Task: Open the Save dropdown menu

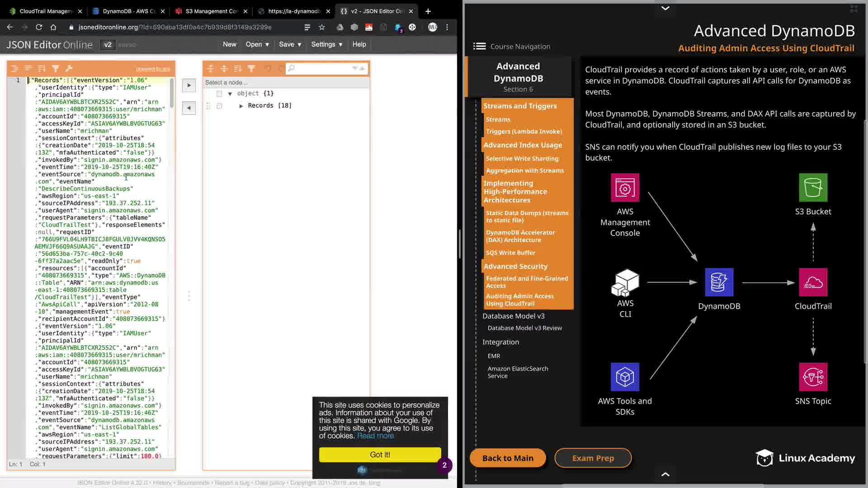Action: pyautogui.click(x=290, y=44)
